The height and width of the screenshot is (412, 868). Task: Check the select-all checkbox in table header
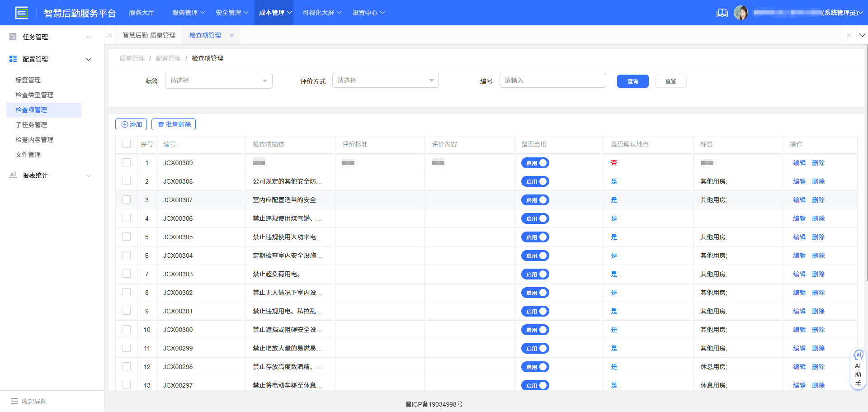pyautogui.click(x=127, y=143)
